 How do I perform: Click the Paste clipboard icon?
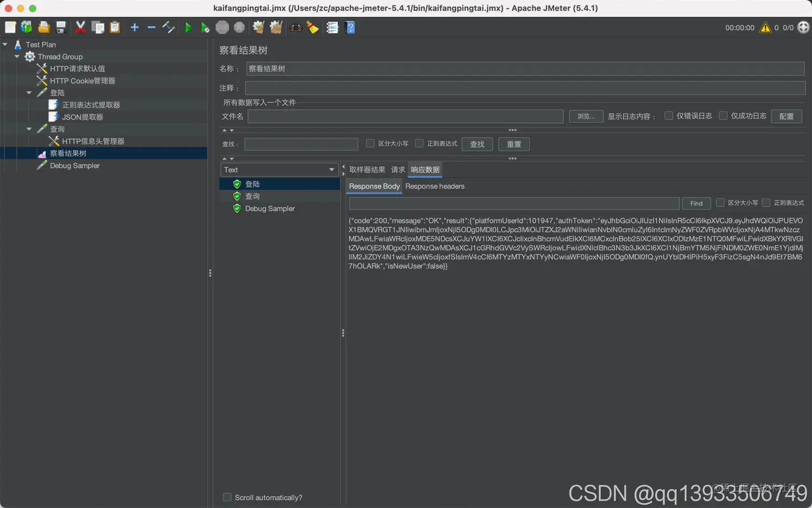point(115,27)
